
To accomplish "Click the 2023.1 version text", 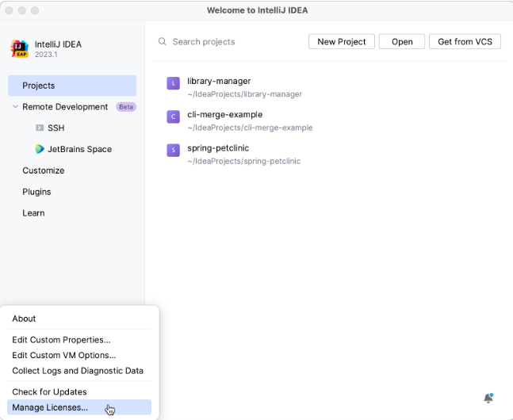I will tap(46, 55).
